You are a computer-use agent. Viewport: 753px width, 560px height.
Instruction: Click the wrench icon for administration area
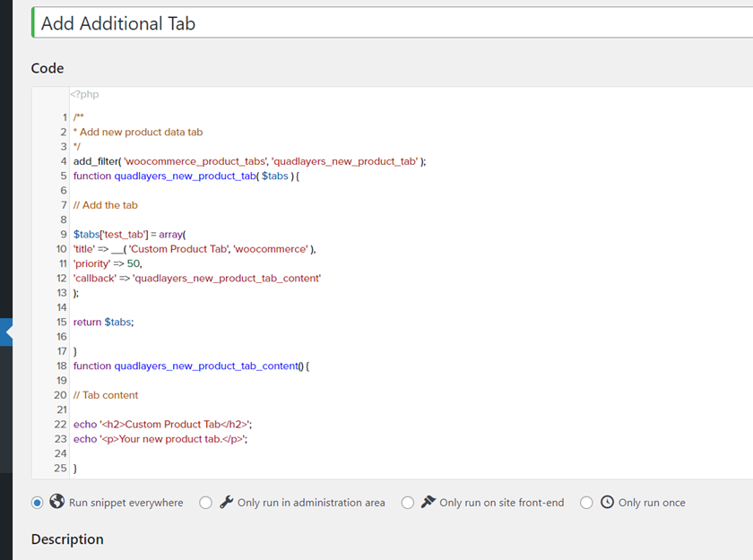click(226, 502)
